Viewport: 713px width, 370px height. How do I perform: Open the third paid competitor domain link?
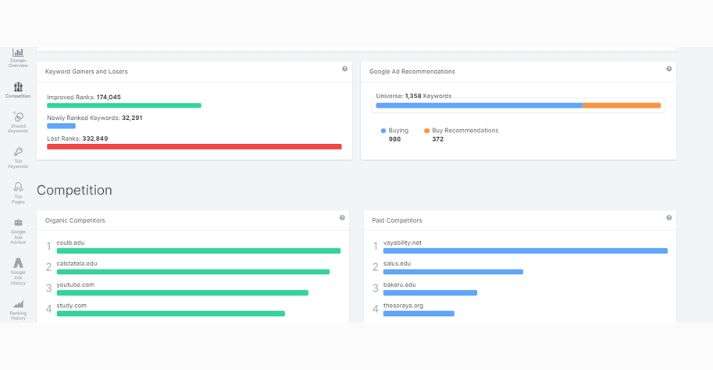(400, 285)
